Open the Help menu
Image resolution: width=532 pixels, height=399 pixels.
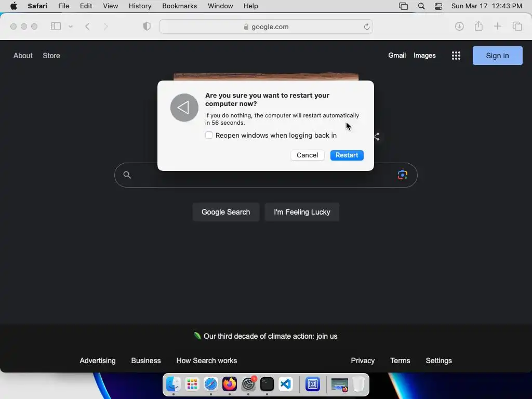coord(251,6)
